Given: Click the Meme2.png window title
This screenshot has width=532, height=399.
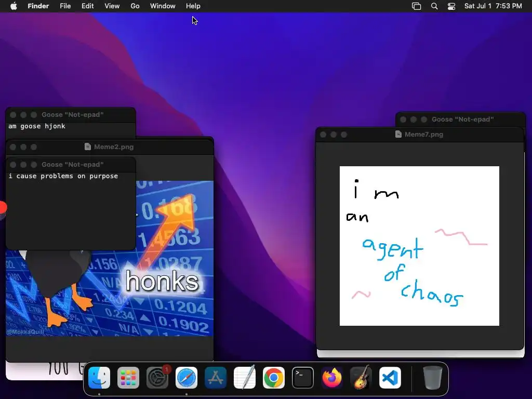Looking at the screenshot, I should pyautogui.click(x=114, y=147).
